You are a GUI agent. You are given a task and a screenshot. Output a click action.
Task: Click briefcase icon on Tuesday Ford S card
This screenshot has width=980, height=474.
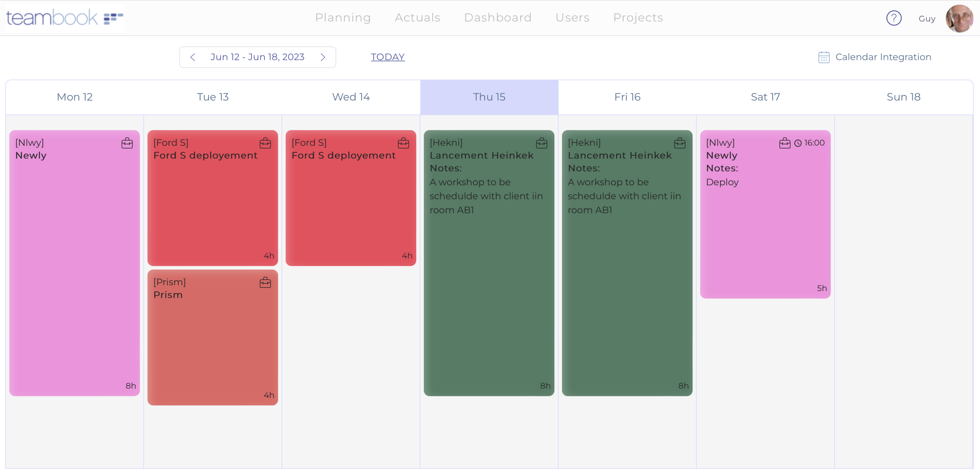click(x=265, y=143)
